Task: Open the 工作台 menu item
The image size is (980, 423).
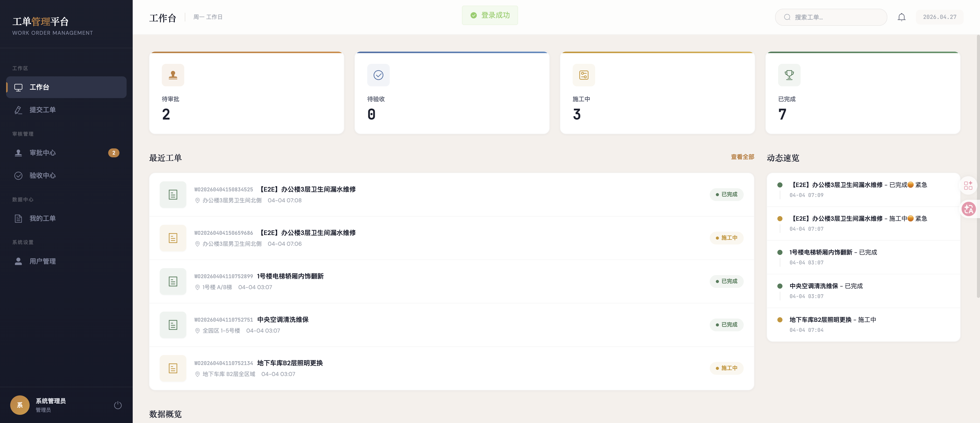Action: pos(66,87)
